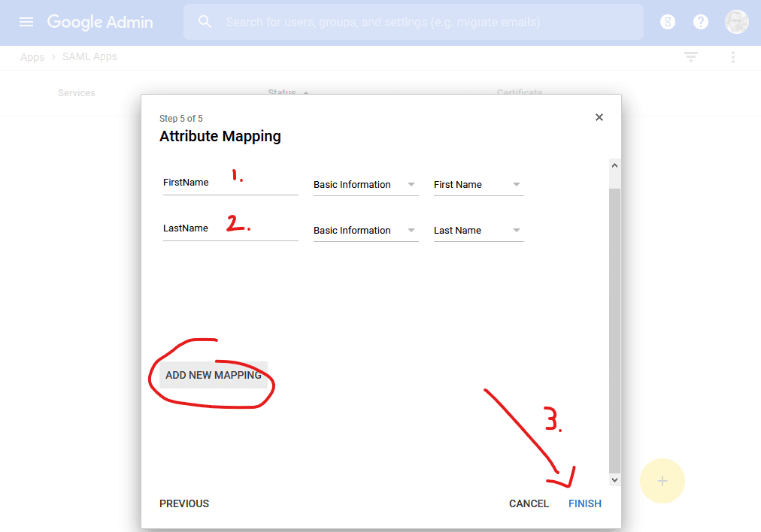Click CANCEL in the dialog
Image resolution: width=761 pixels, height=532 pixels.
pos(529,503)
